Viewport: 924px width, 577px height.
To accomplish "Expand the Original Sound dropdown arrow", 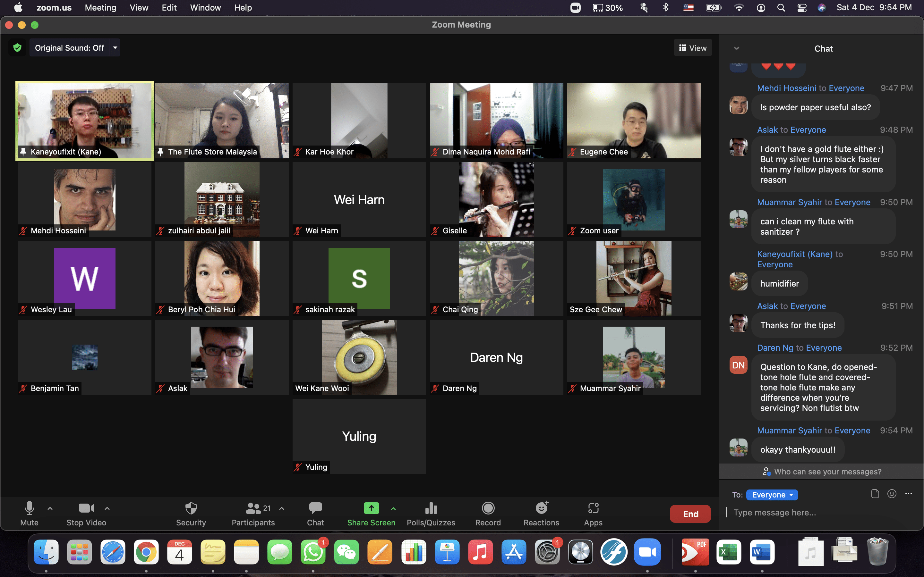I will click(x=115, y=48).
